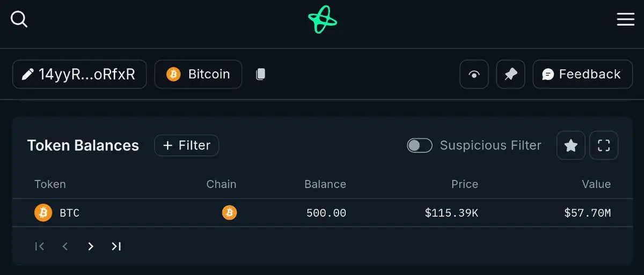
Task: Click the Bitcoin chain icon in row
Action: (x=229, y=213)
